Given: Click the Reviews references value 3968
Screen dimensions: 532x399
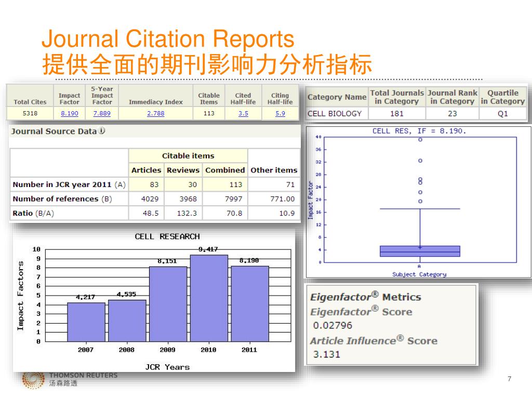Looking at the screenshot, I should click(188, 199).
